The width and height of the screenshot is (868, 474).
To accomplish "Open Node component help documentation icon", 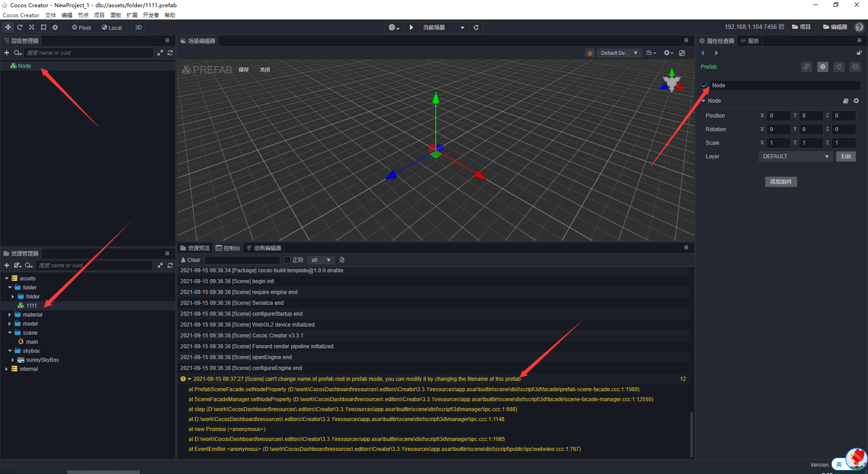I will (846, 101).
